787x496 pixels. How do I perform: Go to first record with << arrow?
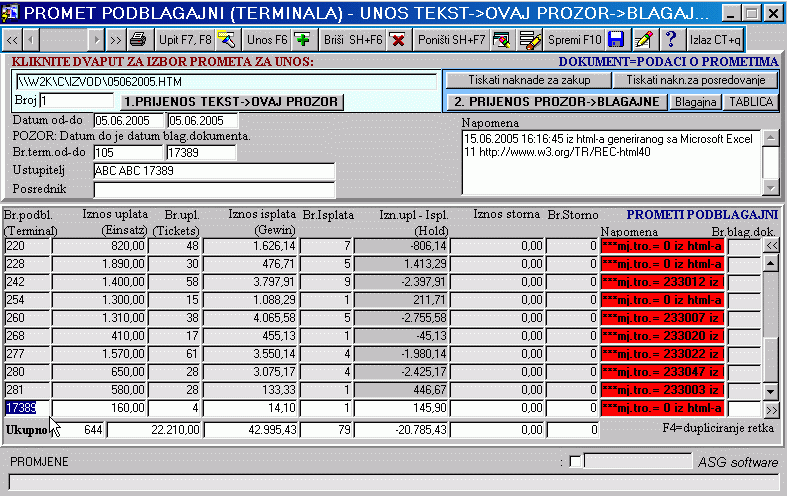tap(12, 40)
